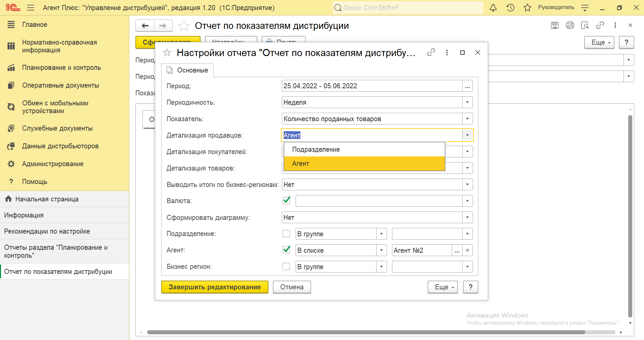Open Служебные документы icon
This screenshot has width=644, height=340.
pos(11,128)
